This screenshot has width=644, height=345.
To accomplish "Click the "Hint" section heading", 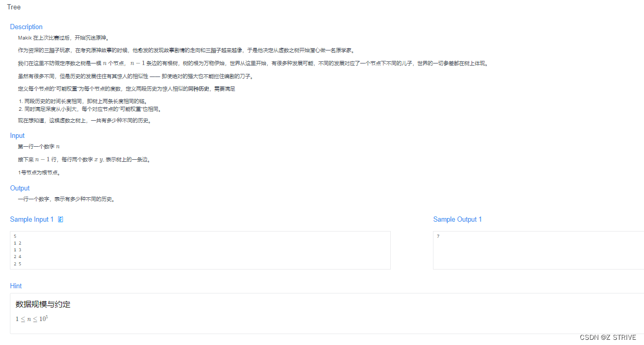I will pyautogui.click(x=16, y=286).
